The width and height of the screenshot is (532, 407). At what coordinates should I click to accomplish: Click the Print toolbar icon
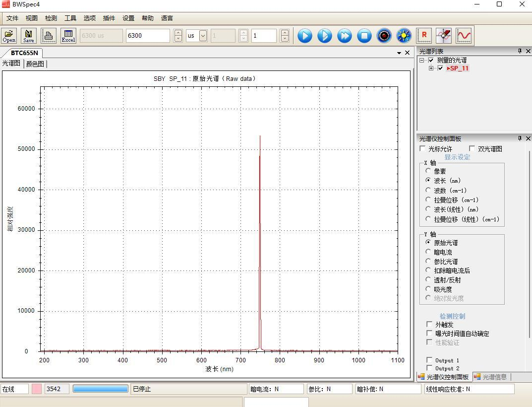[x=49, y=36]
